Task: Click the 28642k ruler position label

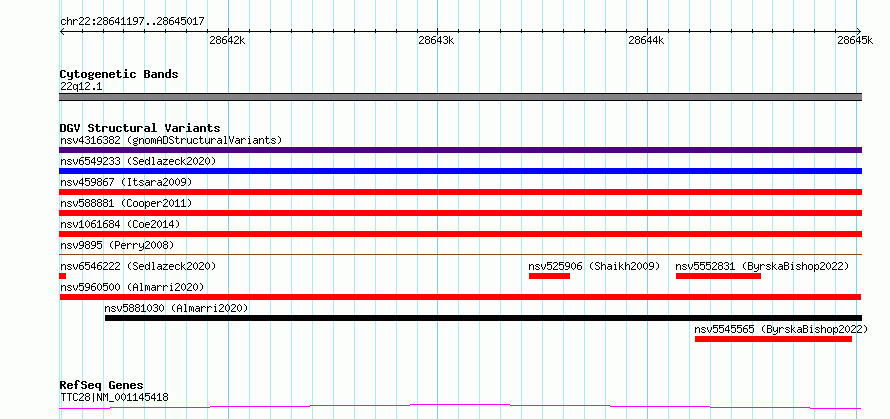Action: point(227,40)
